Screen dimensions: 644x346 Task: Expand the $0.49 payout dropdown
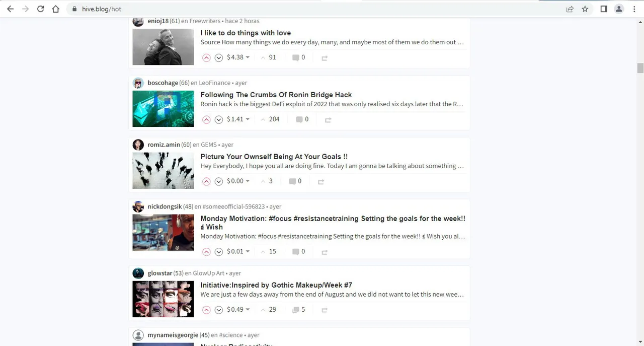(x=238, y=310)
